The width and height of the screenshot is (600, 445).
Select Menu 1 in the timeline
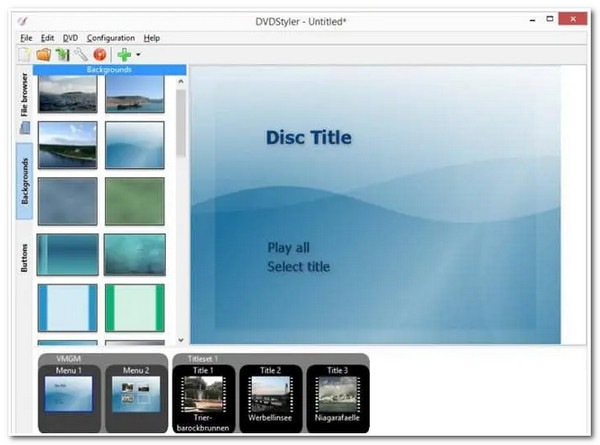(x=69, y=398)
